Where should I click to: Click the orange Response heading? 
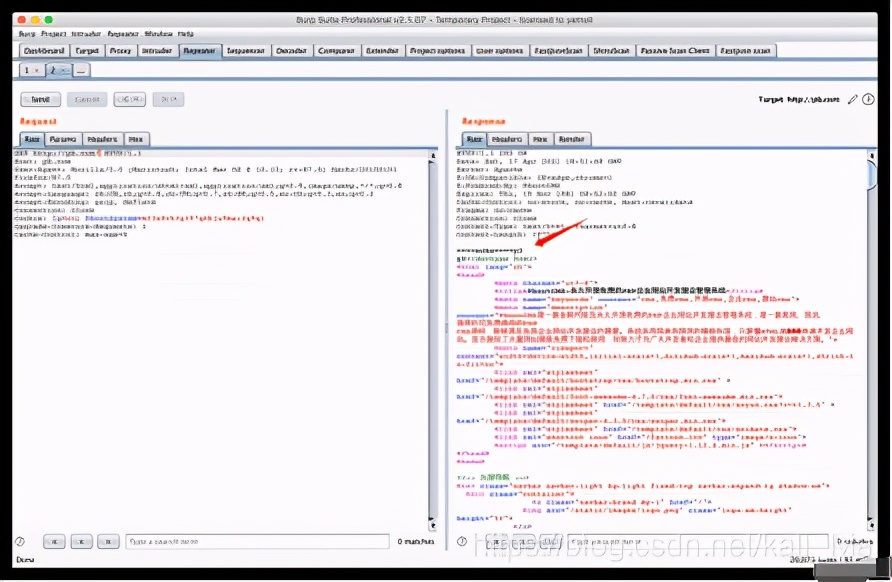(484, 122)
